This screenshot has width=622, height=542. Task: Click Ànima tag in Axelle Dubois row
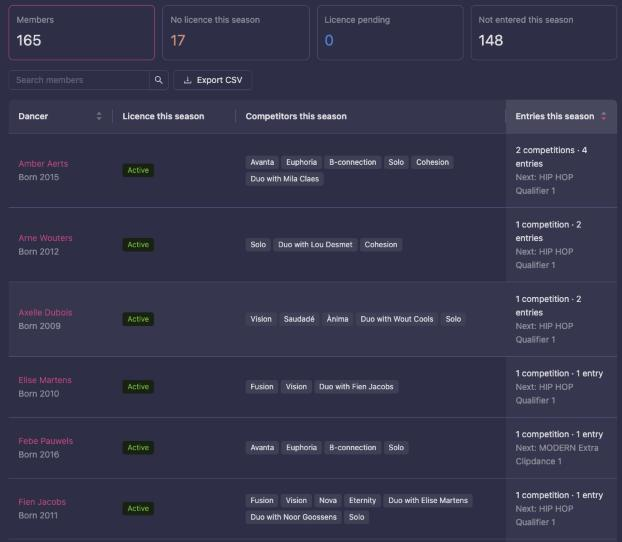pyautogui.click(x=337, y=319)
